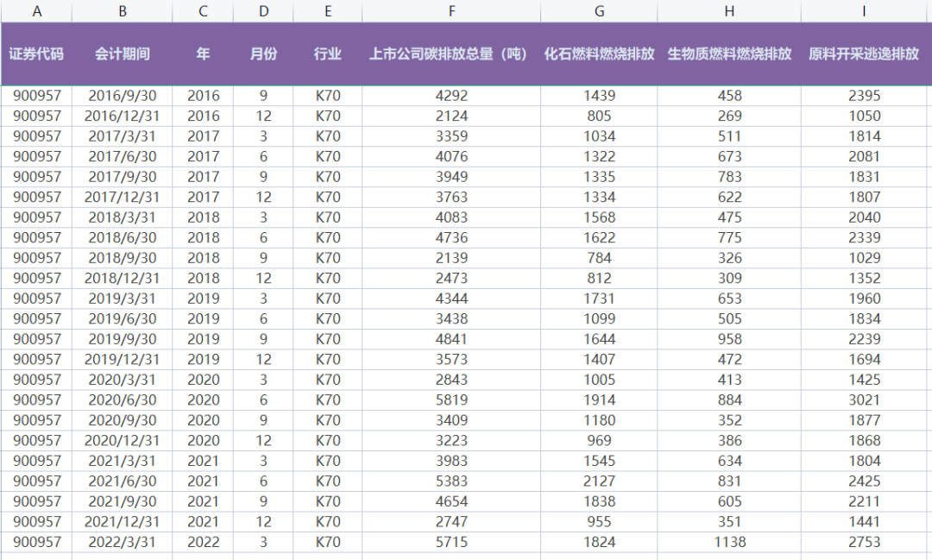Select date cell 2021/12/31
932x560 pixels.
pyautogui.click(x=122, y=521)
